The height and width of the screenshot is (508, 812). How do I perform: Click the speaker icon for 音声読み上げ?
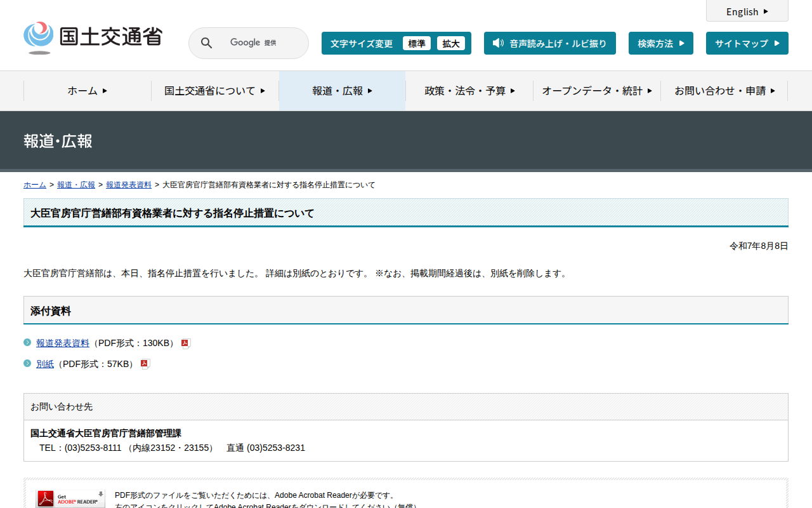498,43
